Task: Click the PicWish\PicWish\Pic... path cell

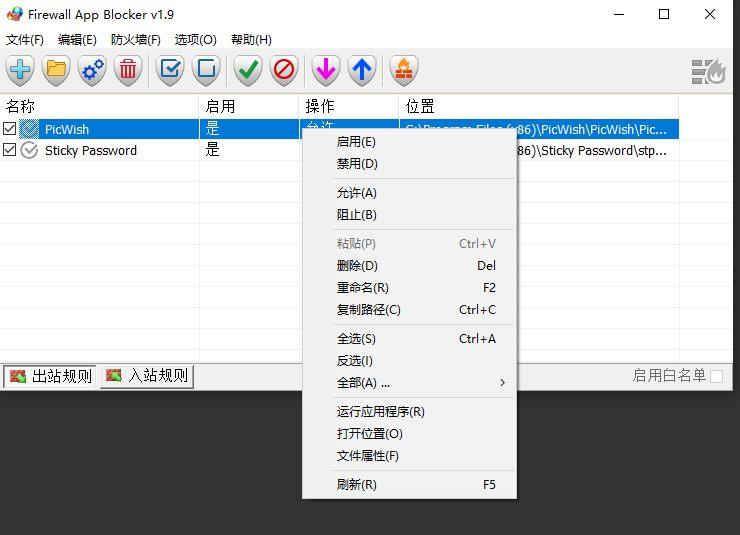Action: [592, 129]
